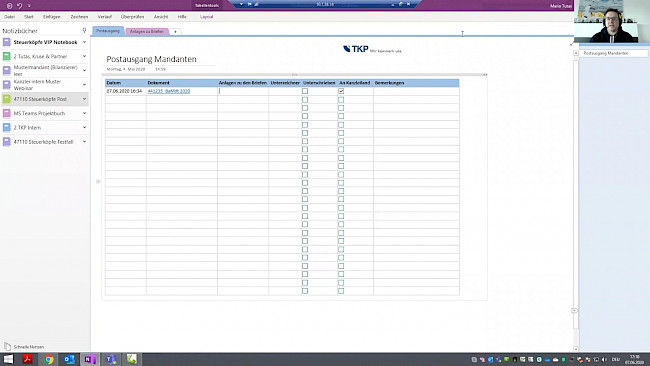Click the Postausgang Mandanten page title
The image size is (650, 366).
click(x=151, y=59)
